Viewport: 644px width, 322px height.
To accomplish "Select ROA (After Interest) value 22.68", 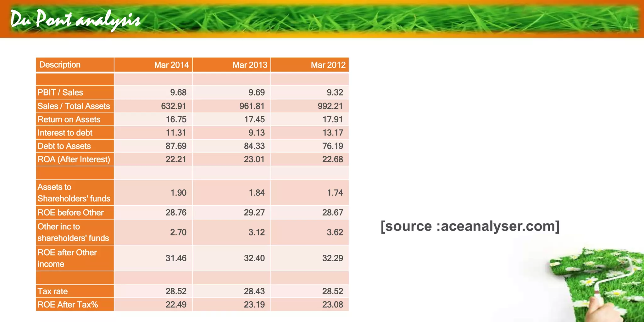I will click(333, 159).
